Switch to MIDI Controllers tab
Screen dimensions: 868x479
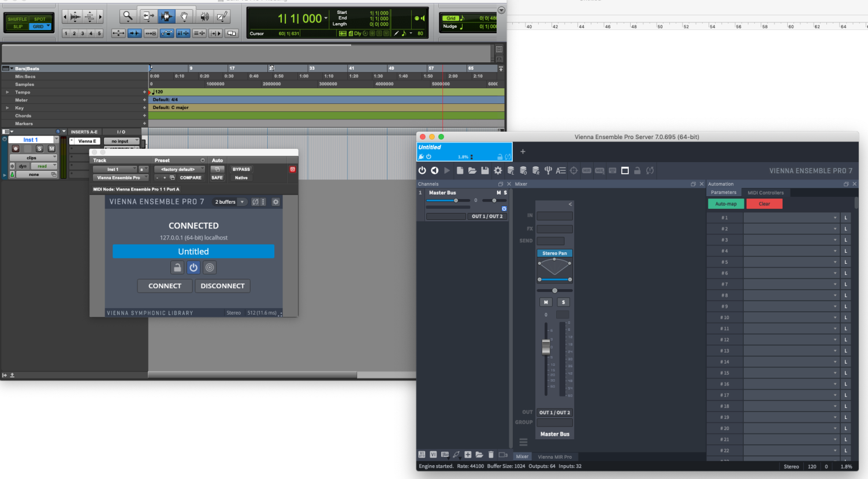tap(766, 193)
